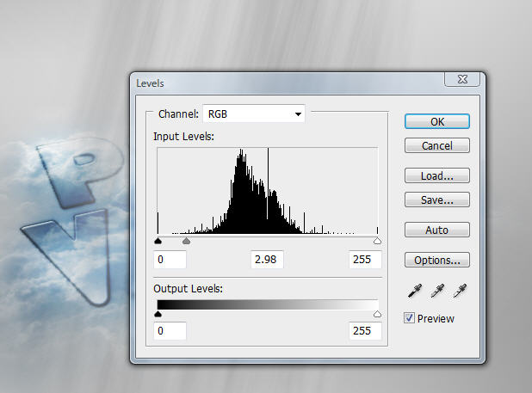This screenshot has height=393, width=532.
Task: Apply Auto levels adjustment
Action: tap(437, 230)
